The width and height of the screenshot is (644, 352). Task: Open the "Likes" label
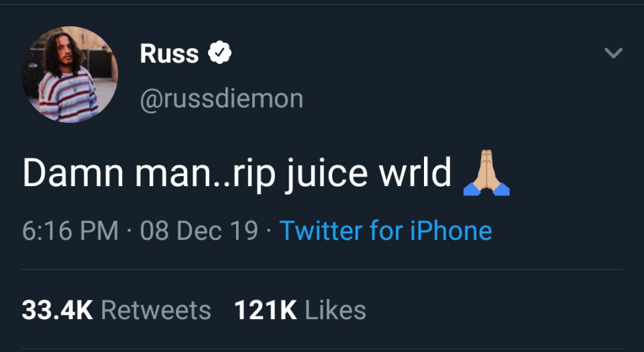(x=335, y=310)
